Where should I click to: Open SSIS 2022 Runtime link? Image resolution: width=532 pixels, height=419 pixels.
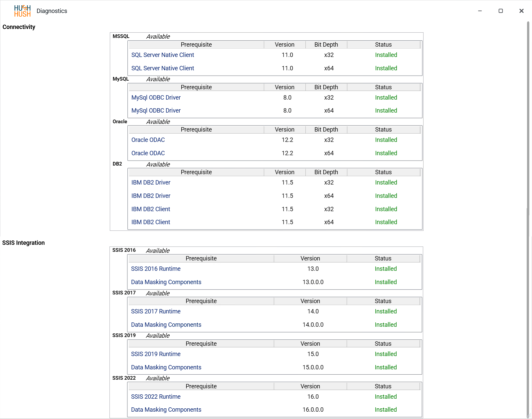pyautogui.click(x=156, y=397)
